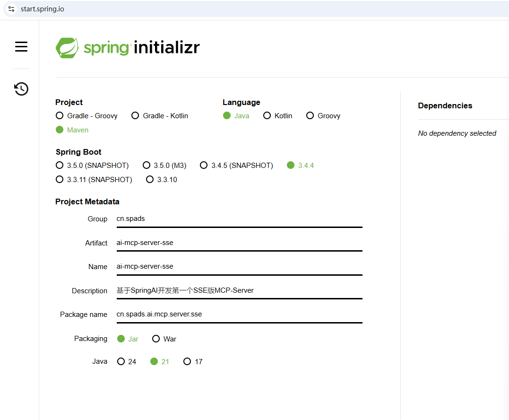Click the Artifact input field

(x=239, y=243)
